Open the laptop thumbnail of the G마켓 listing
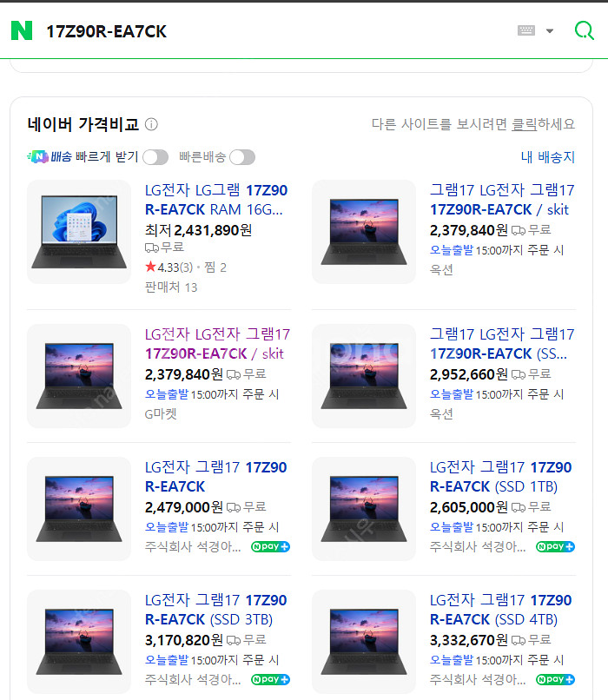 click(x=79, y=376)
